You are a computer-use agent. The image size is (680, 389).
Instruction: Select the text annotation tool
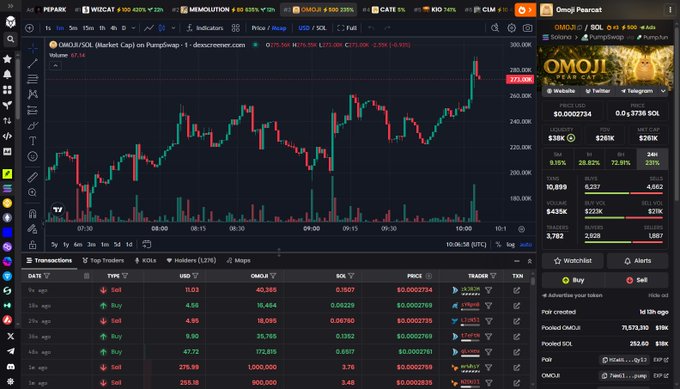[33, 141]
